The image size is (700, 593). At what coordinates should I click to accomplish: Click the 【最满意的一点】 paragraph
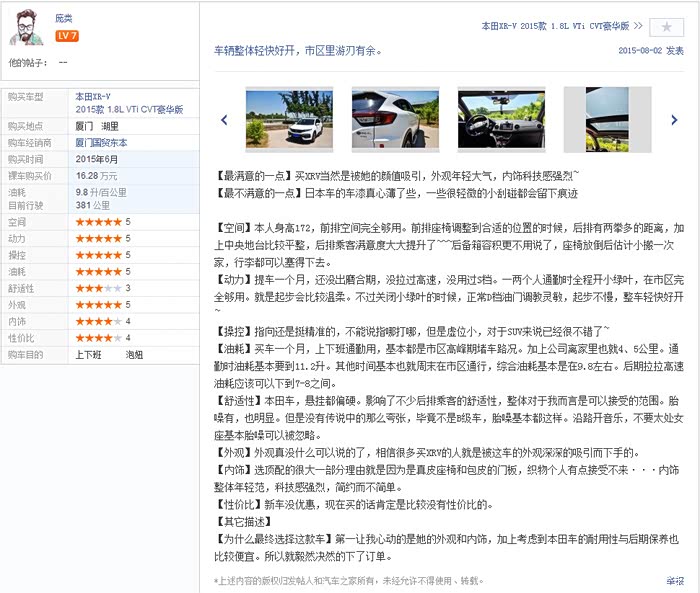[396, 176]
